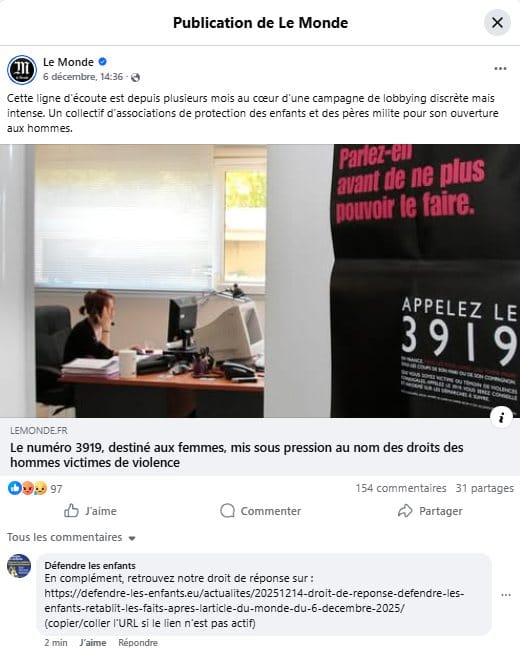Open the 31 partages count
Image resolution: width=520 pixels, height=649 pixels.
tap(484, 488)
